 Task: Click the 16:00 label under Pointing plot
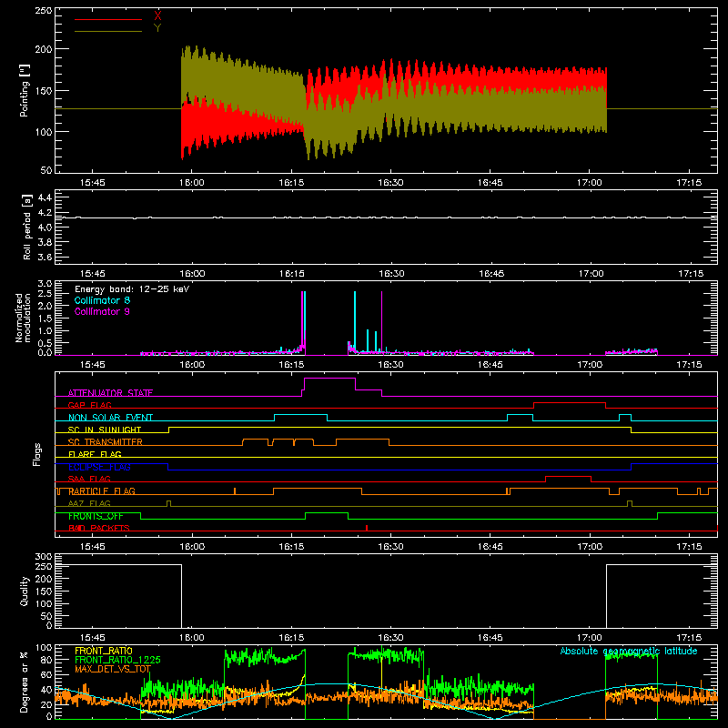coord(192,183)
